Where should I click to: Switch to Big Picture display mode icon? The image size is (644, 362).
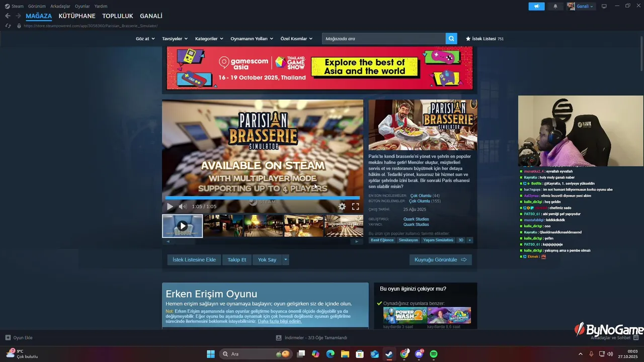pos(604,6)
